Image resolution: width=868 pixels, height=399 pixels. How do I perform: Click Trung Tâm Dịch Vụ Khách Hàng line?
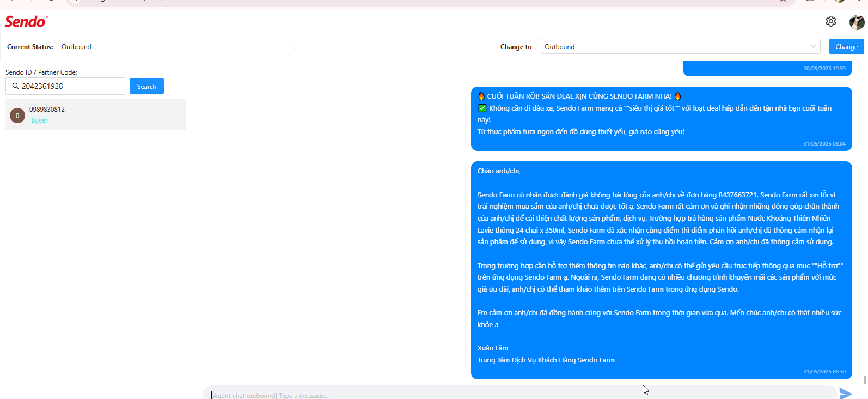tap(546, 360)
